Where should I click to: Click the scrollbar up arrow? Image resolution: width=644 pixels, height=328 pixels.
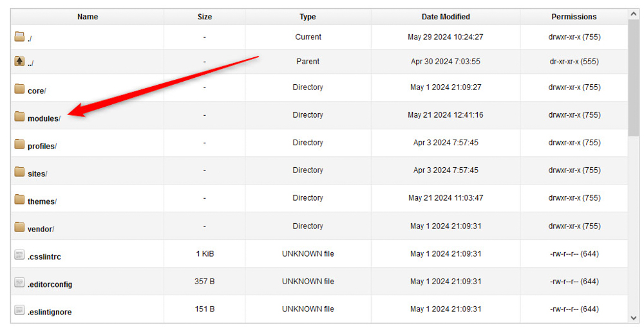[634, 14]
